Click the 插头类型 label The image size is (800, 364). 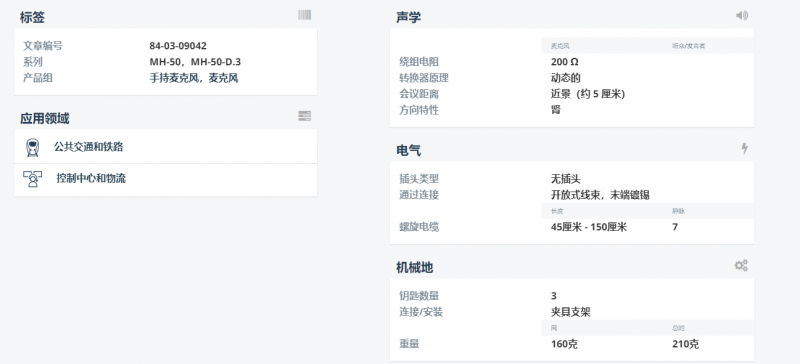tap(419, 179)
